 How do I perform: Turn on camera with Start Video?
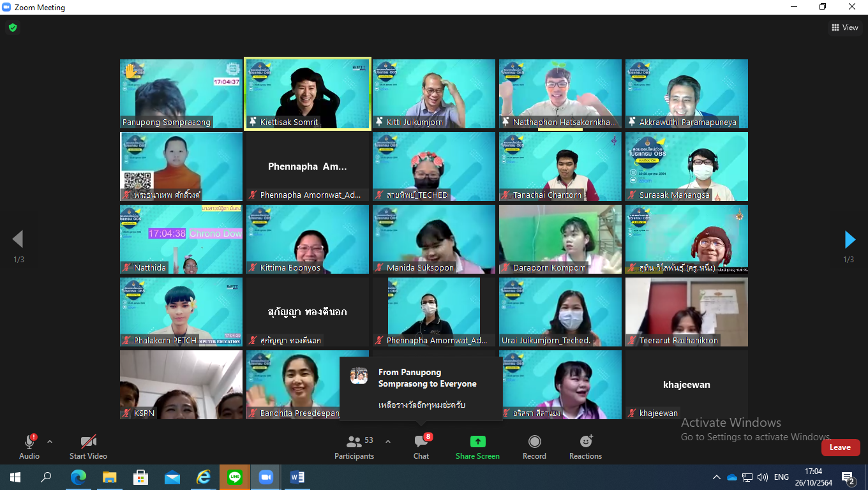(88, 446)
